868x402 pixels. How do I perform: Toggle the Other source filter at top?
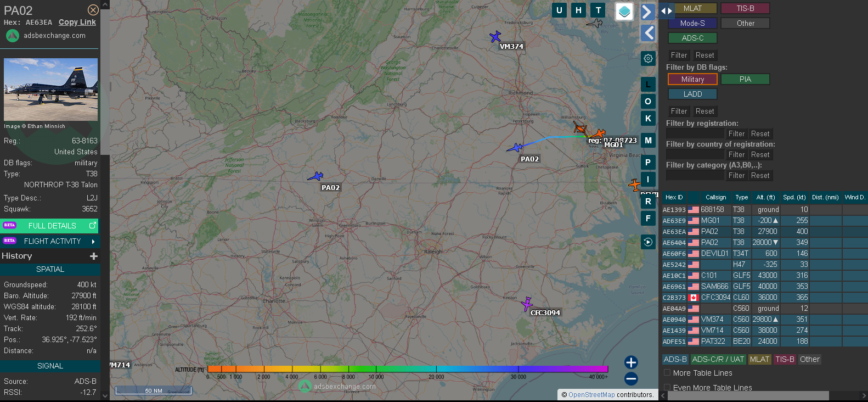pyautogui.click(x=745, y=23)
